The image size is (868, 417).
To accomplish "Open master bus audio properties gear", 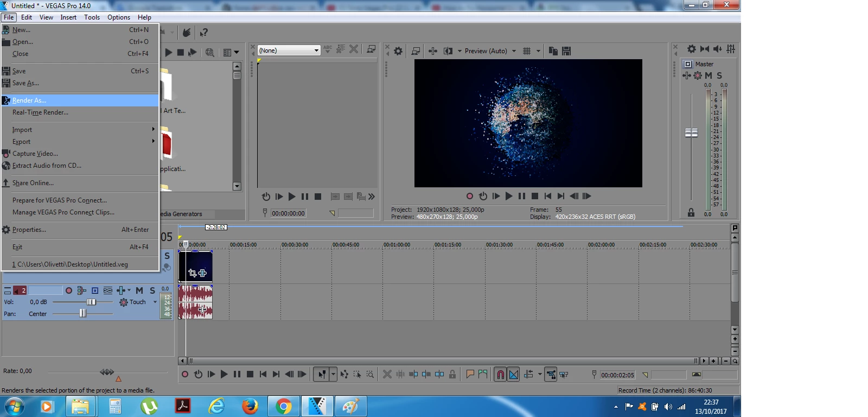I will click(692, 49).
